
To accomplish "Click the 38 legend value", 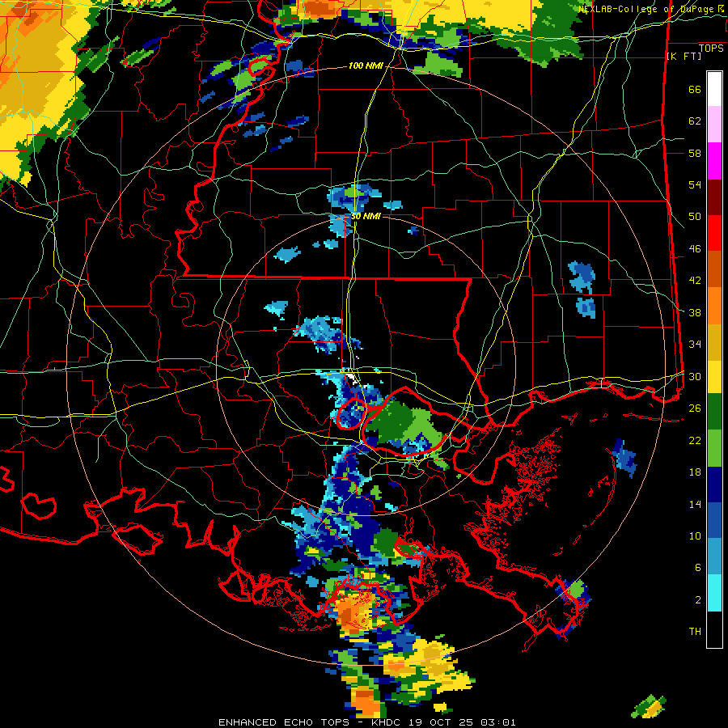I will (695, 312).
